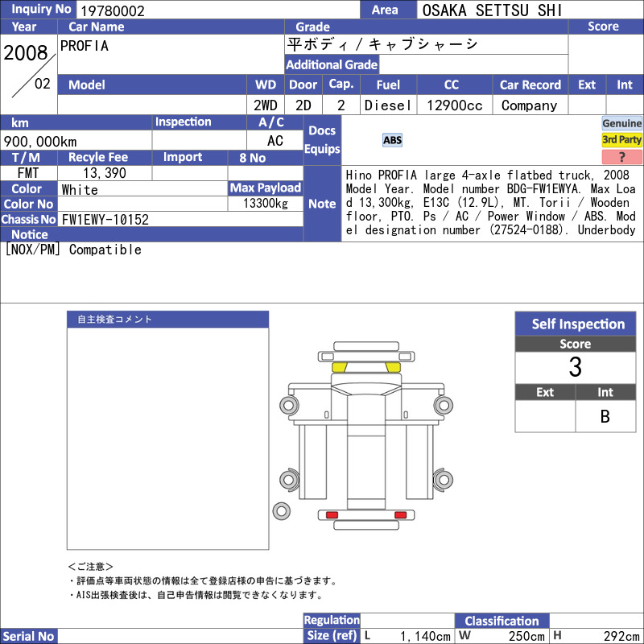Click the FMT transmission value
Screen dimensions: 644x644
point(28,173)
